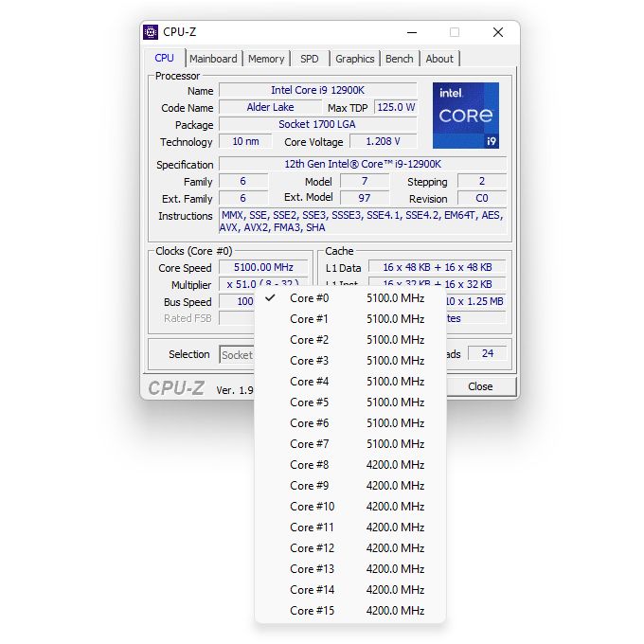Choose Core #1 in the core list
The image size is (644, 644).
click(349, 319)
